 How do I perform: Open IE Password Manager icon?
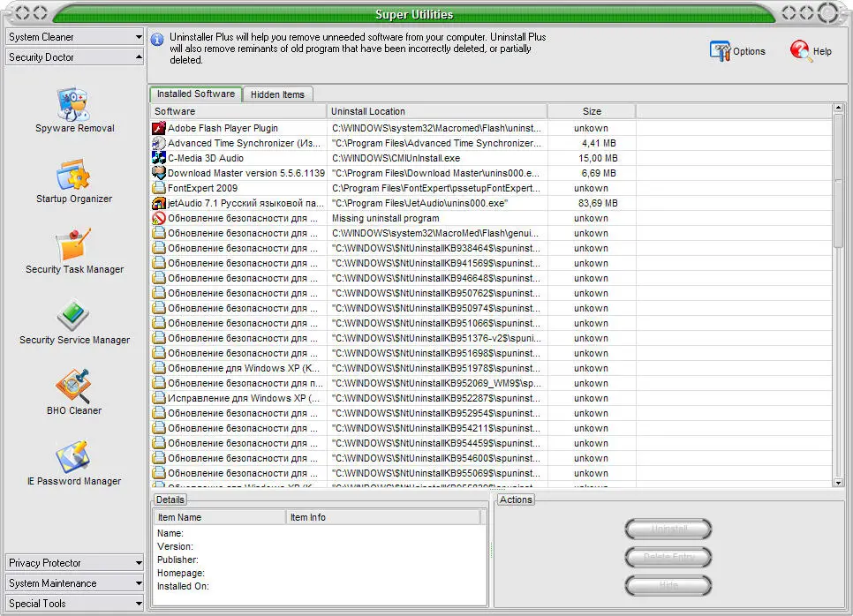pos(74,457)
